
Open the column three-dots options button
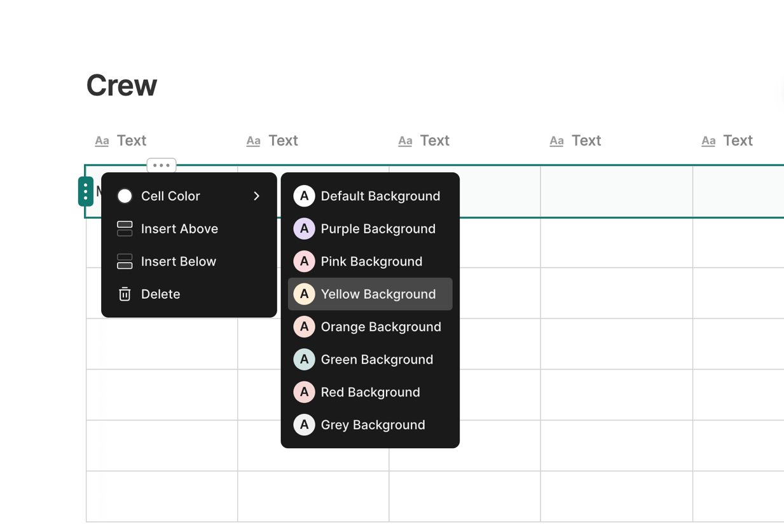162,165
